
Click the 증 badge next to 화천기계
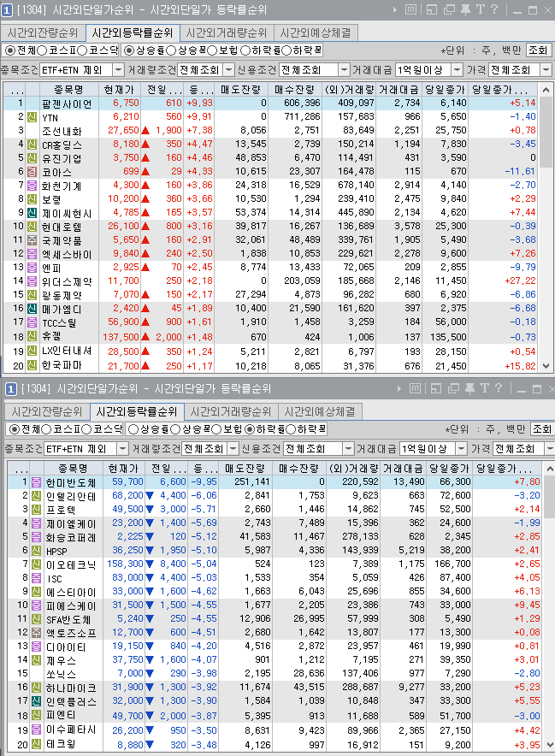pos(32,185)
